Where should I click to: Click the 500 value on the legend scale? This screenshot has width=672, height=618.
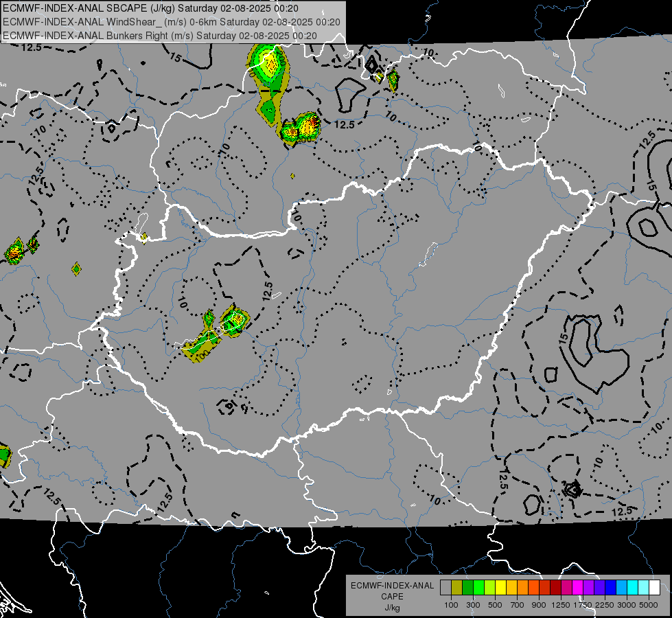[495, 605]
